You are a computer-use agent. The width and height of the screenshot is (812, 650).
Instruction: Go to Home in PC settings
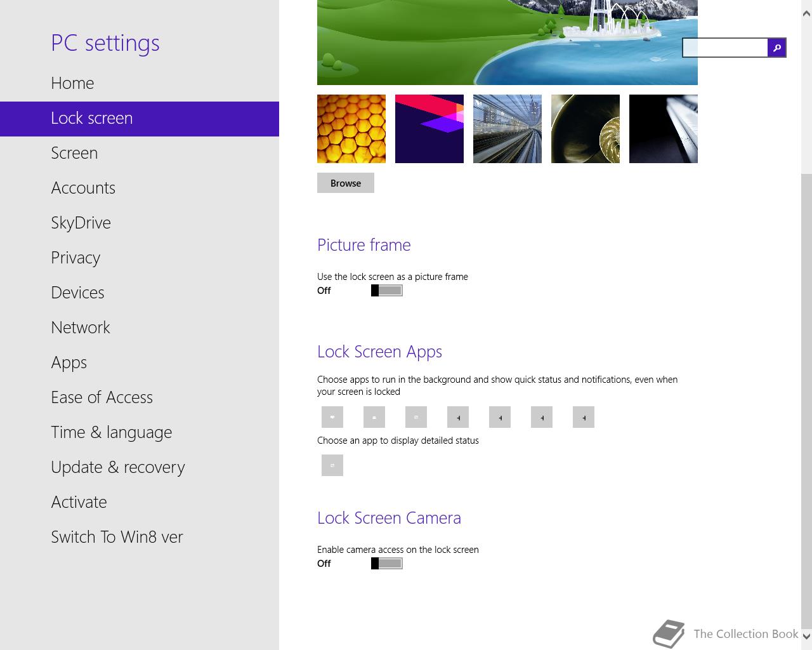tap(140, 83)
